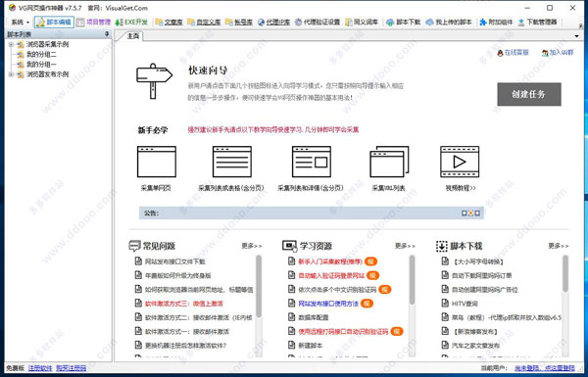The height and width of the screenshot is (377, 588).
Task: Select the 浏览器发布示例 group
Action: [x=47, y=74]
